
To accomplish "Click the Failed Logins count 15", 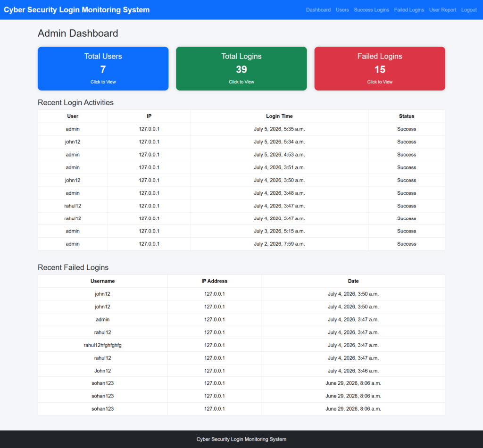I will 380,69.
